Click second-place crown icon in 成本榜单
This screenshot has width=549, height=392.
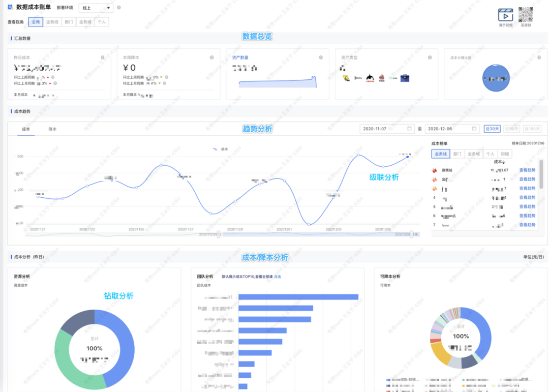[435, 179]
